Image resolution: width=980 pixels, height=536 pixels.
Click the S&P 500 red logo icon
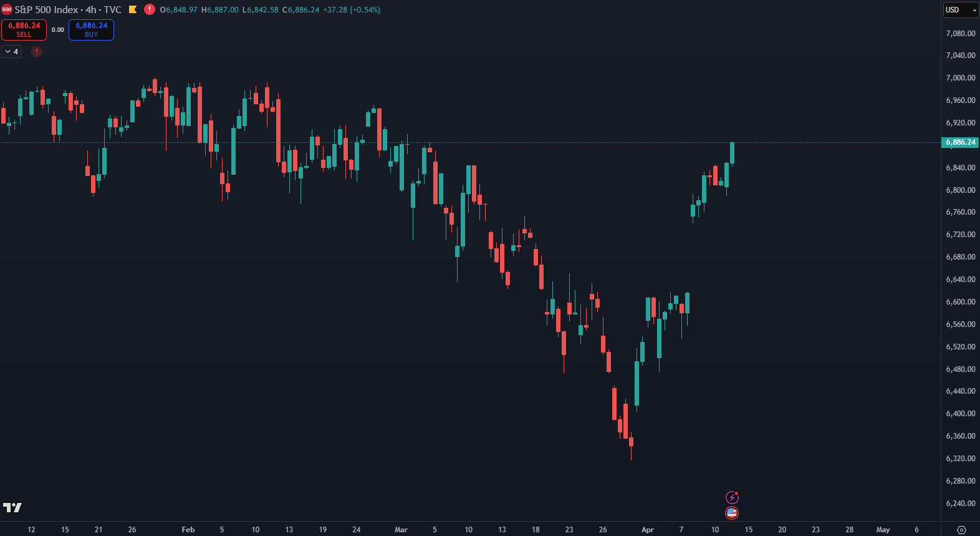(7, 9)
